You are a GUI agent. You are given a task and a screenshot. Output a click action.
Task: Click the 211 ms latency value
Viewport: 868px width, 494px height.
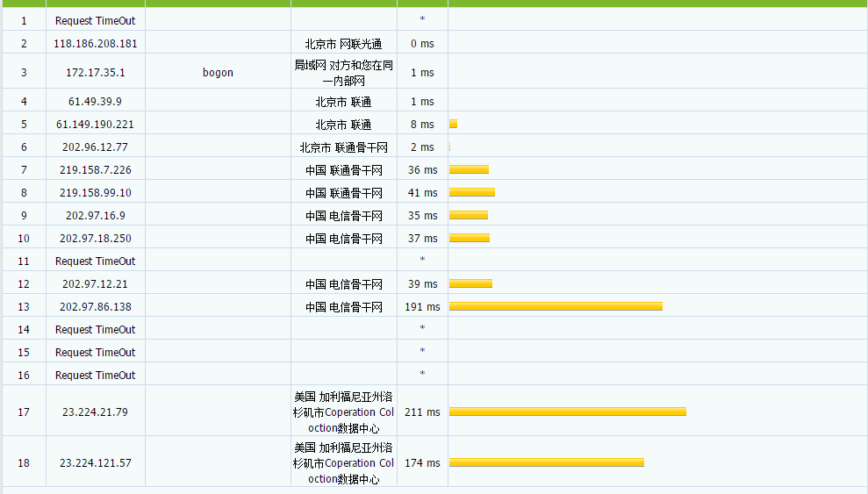(422, 412)
